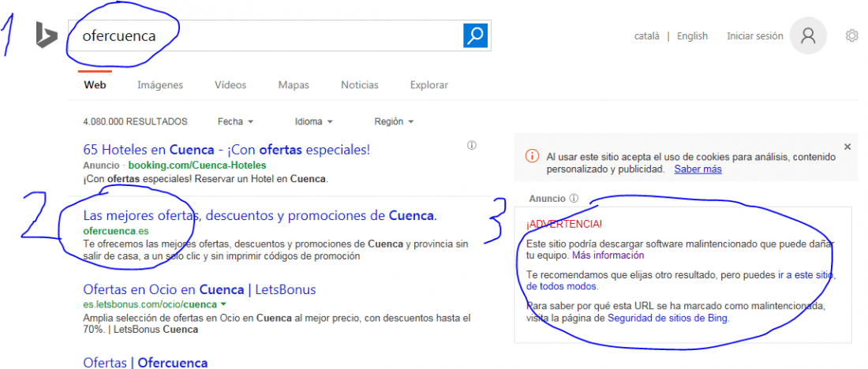
Task: Click 'Al usar este sitio acepta' cookie text
Action: coord(691,163)
